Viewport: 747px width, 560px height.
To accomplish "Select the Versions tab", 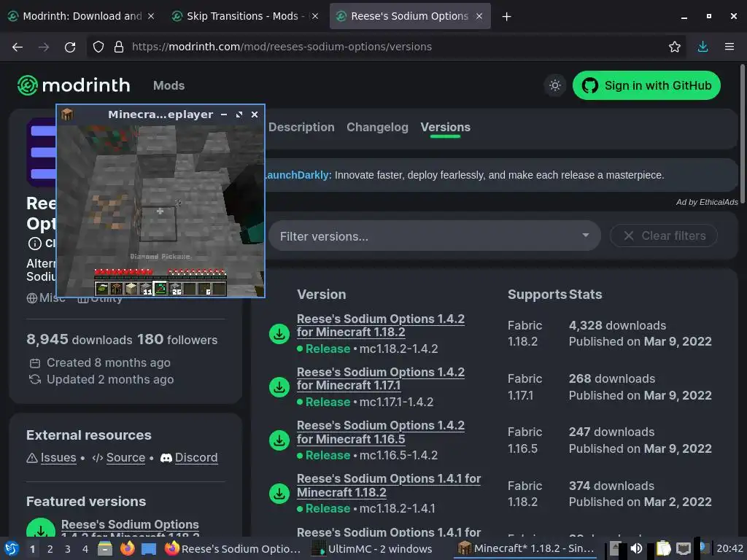I will coord(446,127).
